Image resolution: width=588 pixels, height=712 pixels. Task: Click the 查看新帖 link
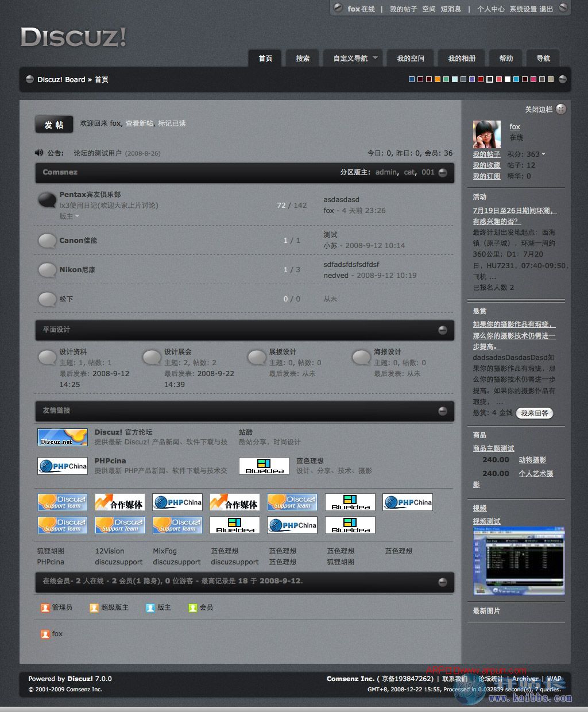pyautogui.click(x=139, y=123)
